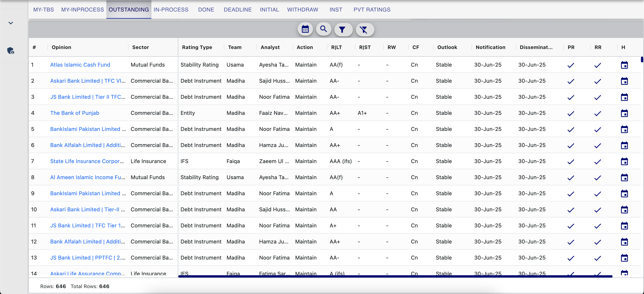Open history calendar icon in row 5

click(624, 129)
